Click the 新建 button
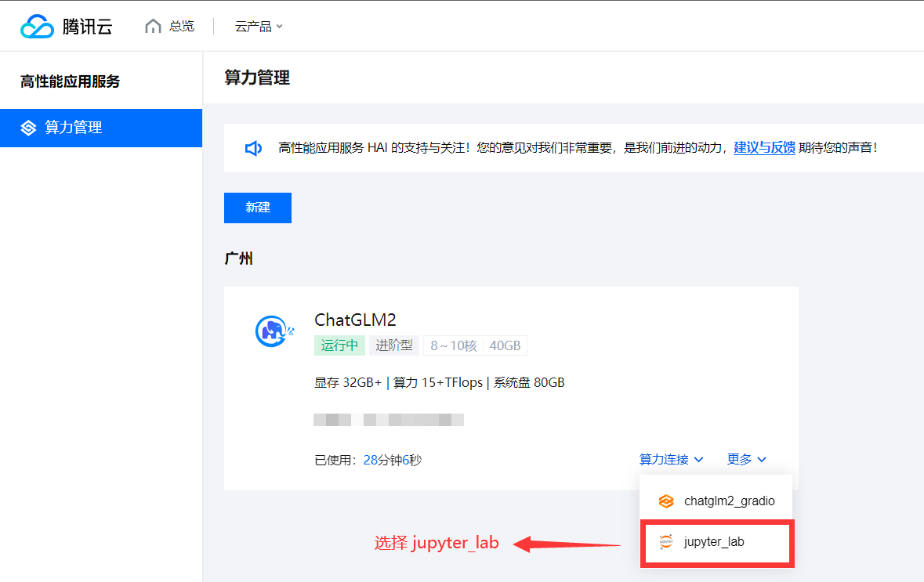Image resolution: width=924 pixels, height=582 pixels. (258, 208)
